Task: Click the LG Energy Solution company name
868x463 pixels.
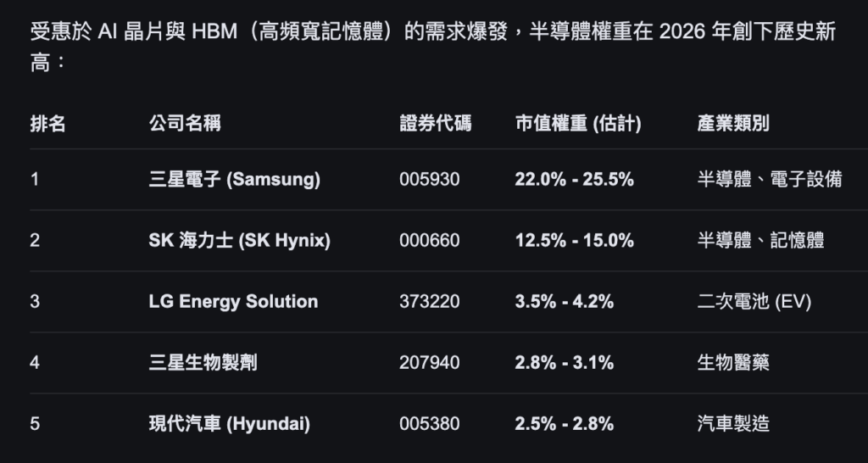Action: pyautogui.click(x=233, y=302)
